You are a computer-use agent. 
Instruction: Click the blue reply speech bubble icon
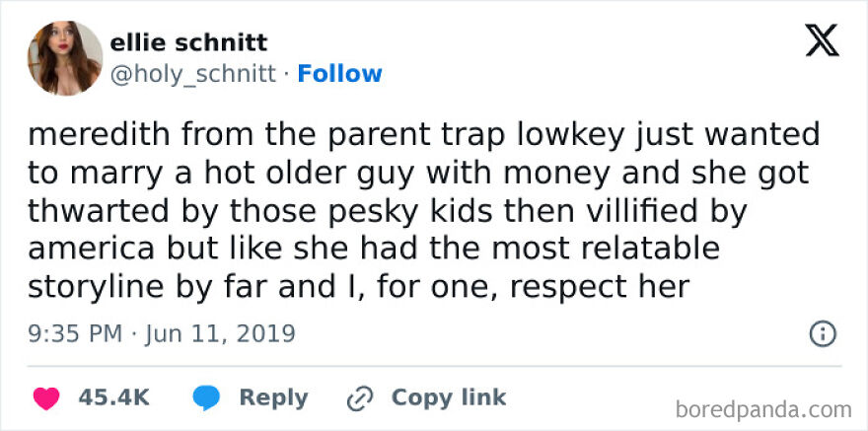tap(205, 397)
